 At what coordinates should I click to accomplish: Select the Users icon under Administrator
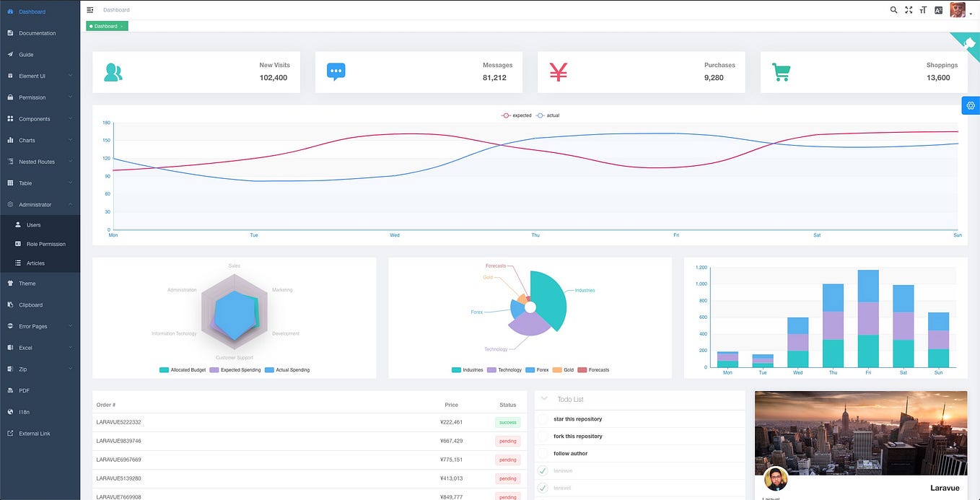tap(18, 224)
